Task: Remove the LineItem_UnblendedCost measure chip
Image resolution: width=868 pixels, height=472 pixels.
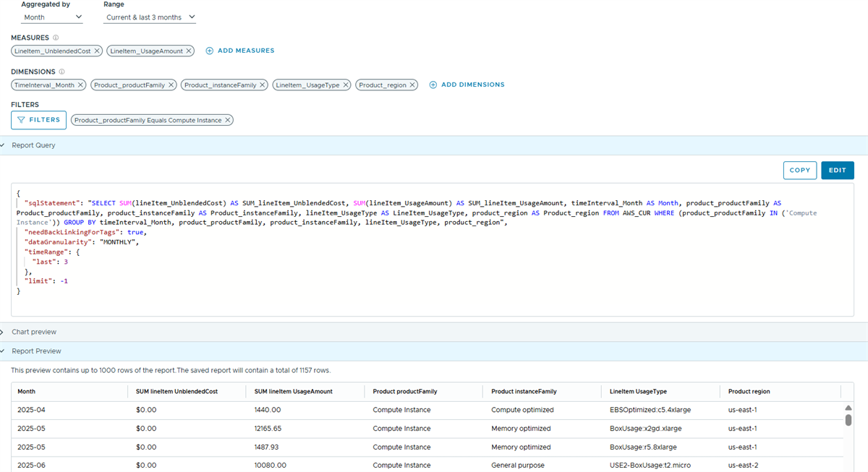Action: [97, 51]
